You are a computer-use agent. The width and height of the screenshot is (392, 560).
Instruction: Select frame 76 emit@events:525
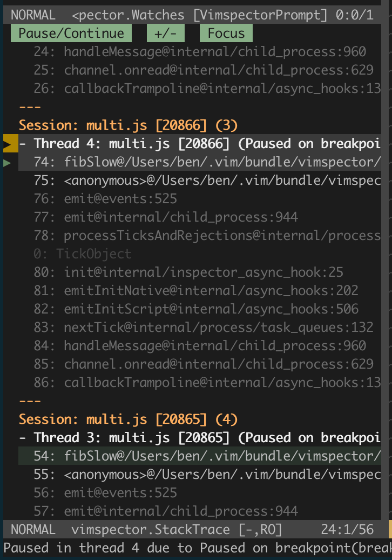106,199
